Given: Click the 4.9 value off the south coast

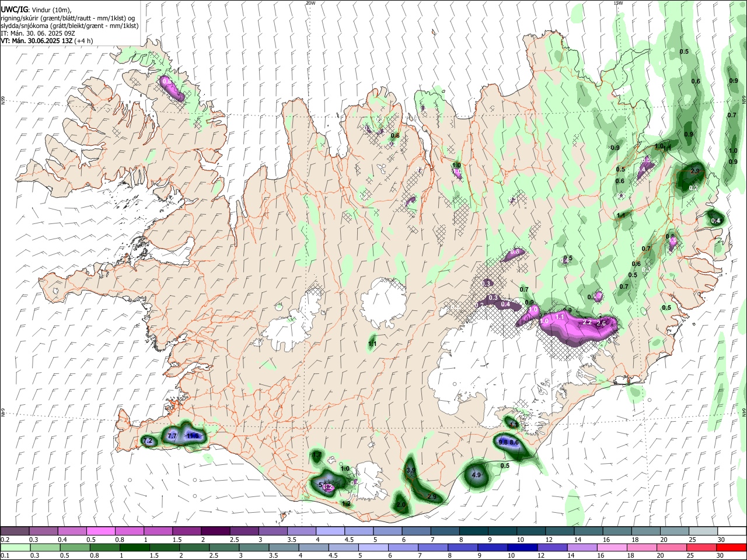Looking at the screenshot, I should pos(476,475).
